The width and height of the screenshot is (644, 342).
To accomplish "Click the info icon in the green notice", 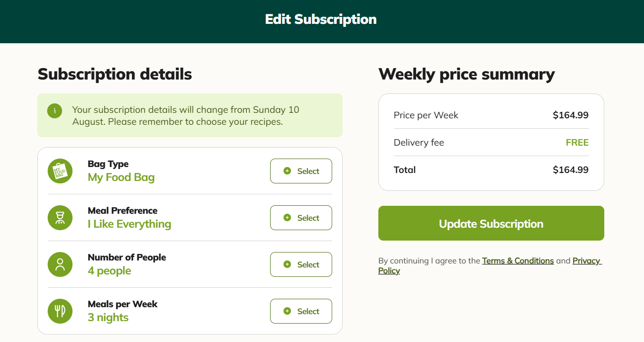I will (x=55, y=111).
